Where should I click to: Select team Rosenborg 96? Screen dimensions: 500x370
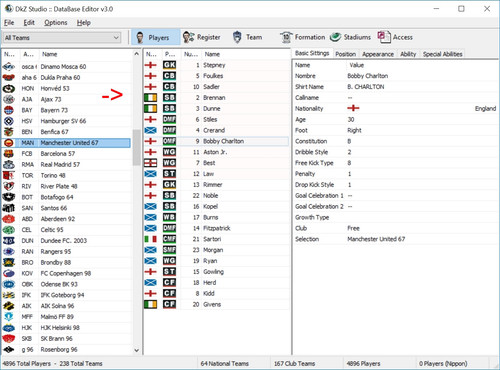point(59,349)
